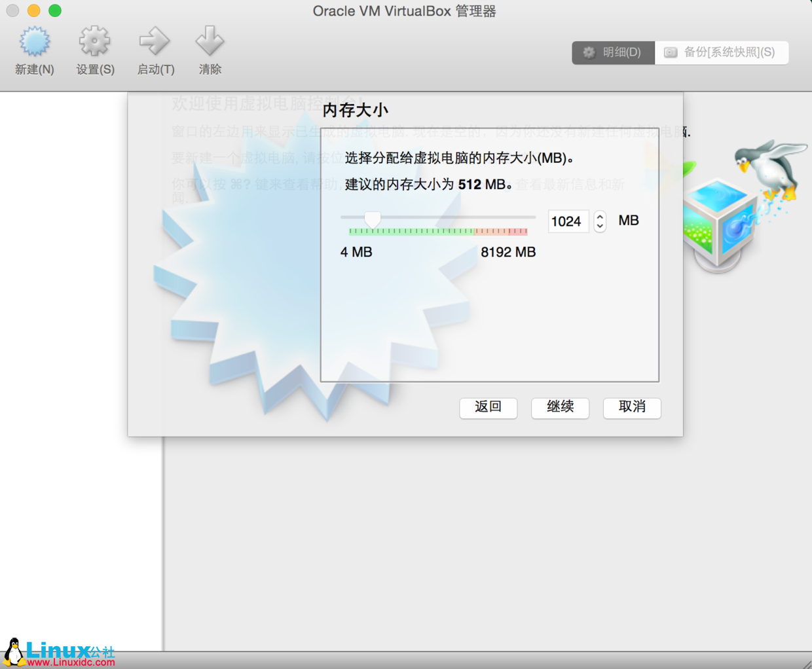Click the Start (启动) arrow icon
This screenshot has height=669, width=812.
coord(155,42)
